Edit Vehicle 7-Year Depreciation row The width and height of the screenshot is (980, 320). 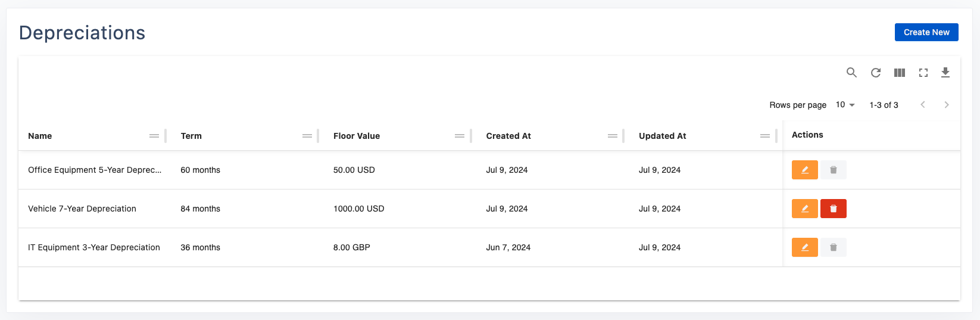pos(804,209)
